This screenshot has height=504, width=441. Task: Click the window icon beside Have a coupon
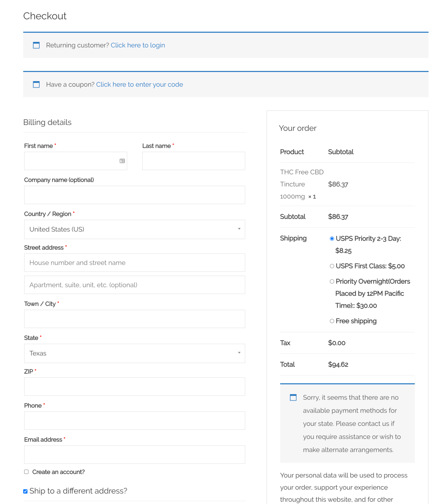36,84
